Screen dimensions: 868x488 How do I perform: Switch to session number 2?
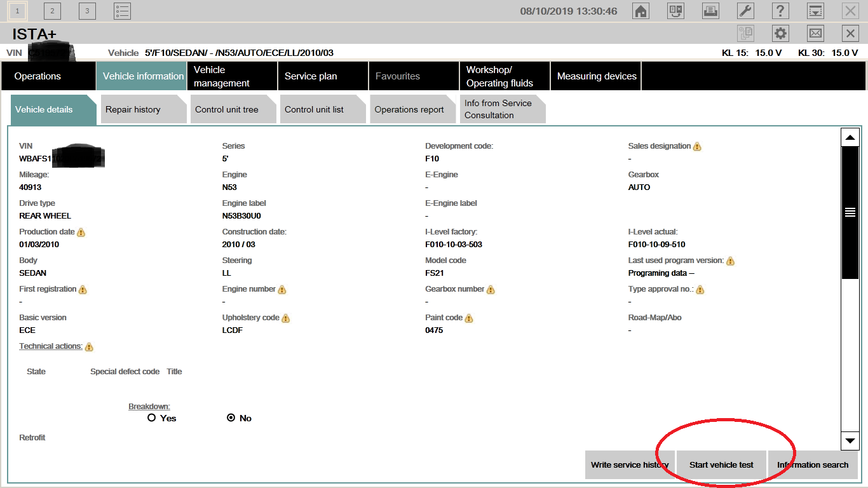click(x=52, y=11)
